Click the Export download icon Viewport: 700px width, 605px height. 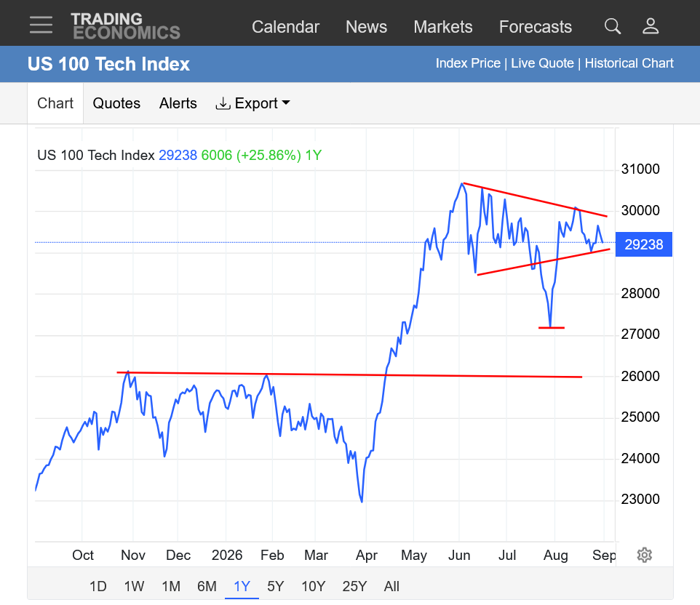(223, 103)
